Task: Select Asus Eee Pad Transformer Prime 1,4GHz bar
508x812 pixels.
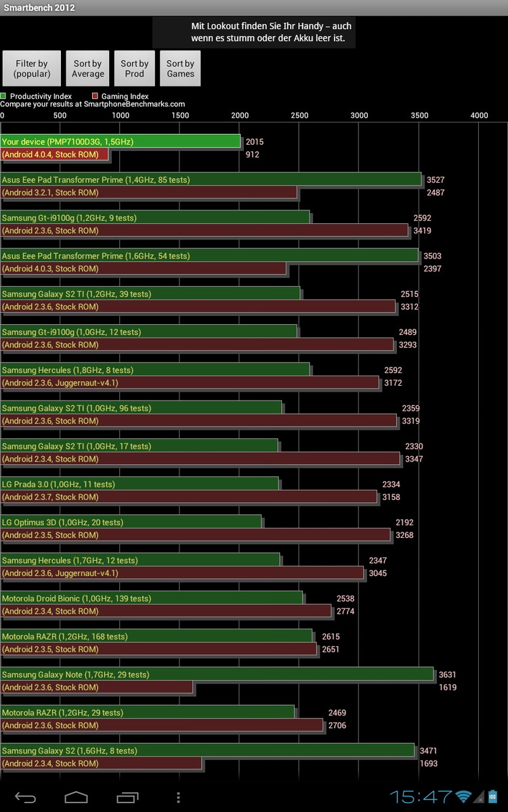Action: pyautogui.click(x=211, y=179)
